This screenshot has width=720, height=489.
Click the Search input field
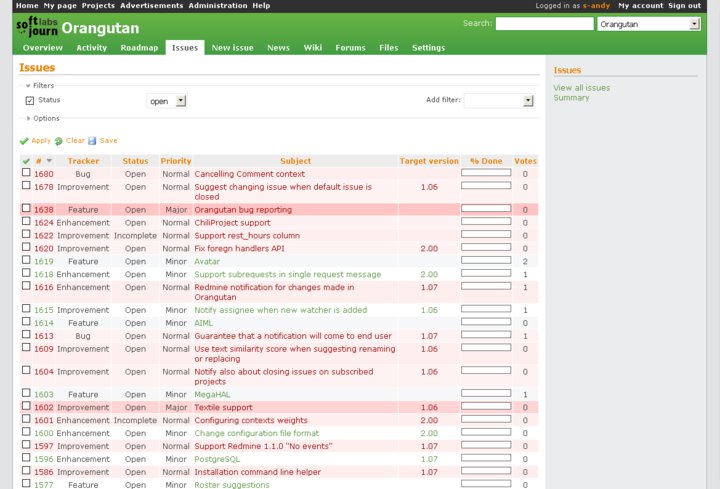544,24
